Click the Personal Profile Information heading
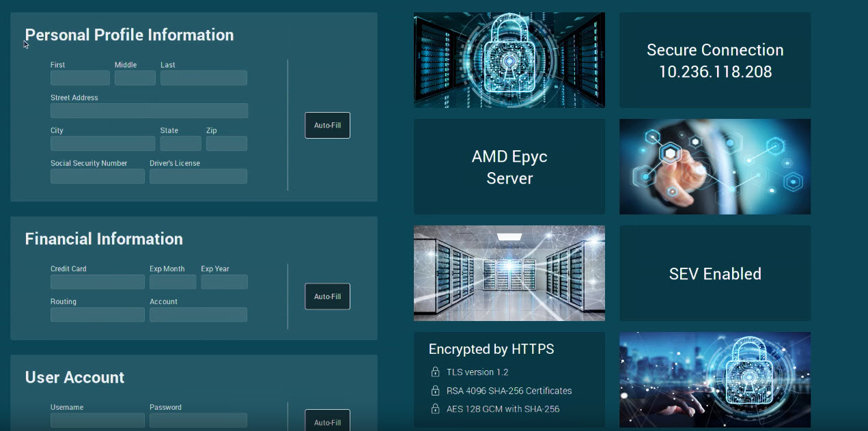The width and height of the screenshot is (868, 431). click(x=129, y=35)
